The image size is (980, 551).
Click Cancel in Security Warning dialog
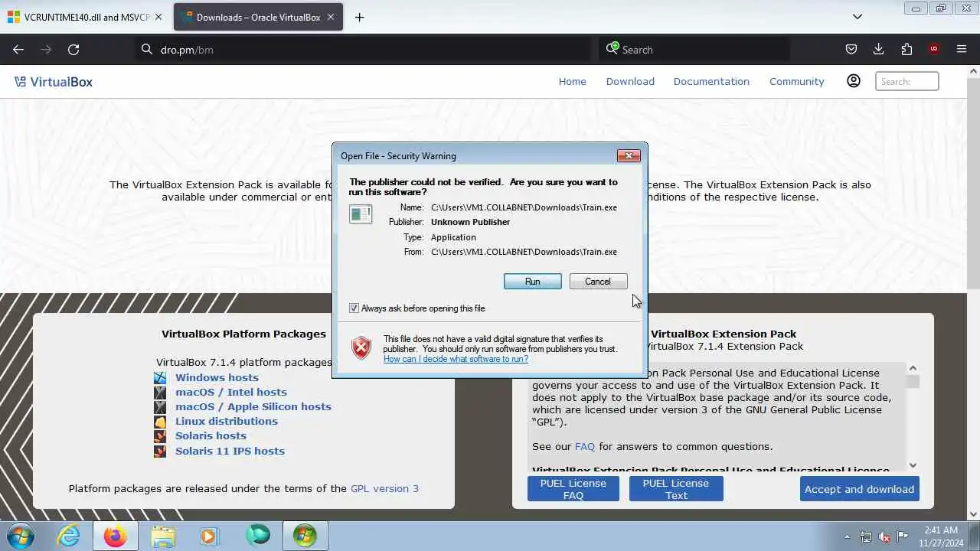598,282
